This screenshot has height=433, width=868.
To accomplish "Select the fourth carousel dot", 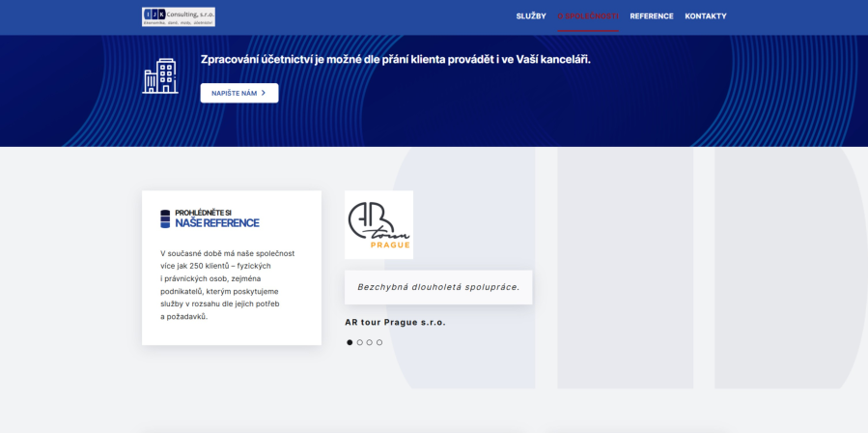I will click(379, 342).
